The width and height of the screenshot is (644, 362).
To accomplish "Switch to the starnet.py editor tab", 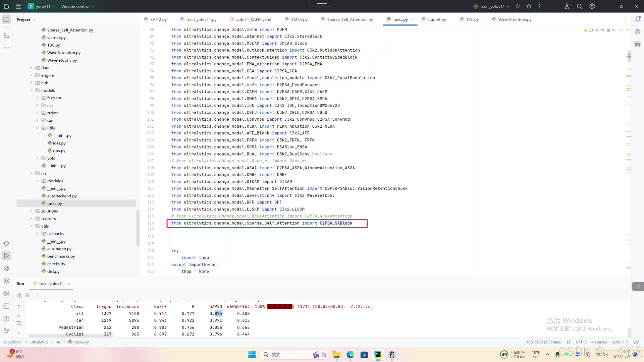I will 436,19.
